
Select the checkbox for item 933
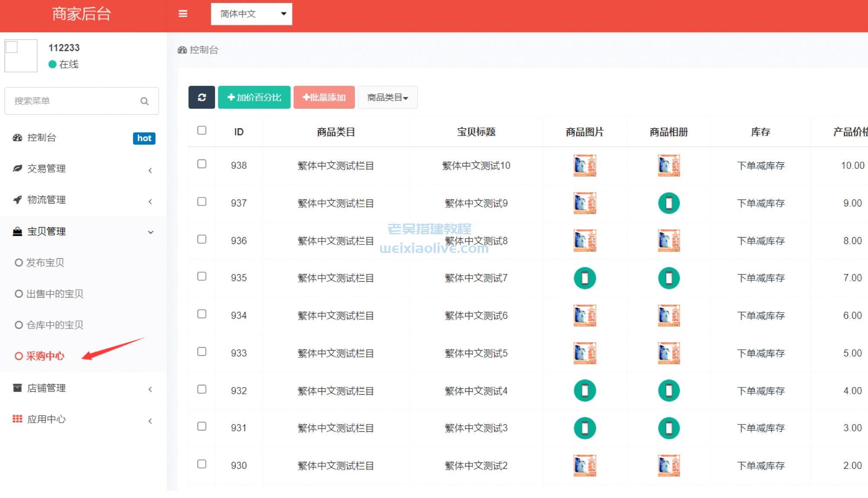pos(202,352)
